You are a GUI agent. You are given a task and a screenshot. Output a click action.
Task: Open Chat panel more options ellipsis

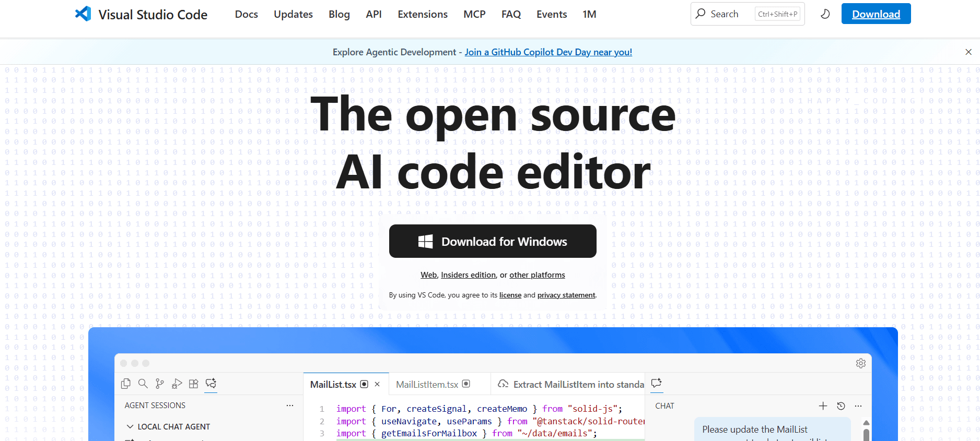[858, 406]
